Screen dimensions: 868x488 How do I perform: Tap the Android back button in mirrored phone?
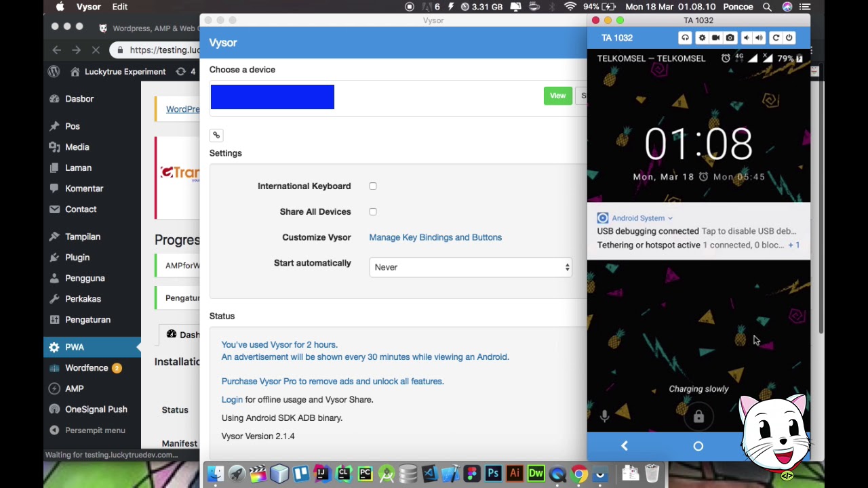click(625, 446)
